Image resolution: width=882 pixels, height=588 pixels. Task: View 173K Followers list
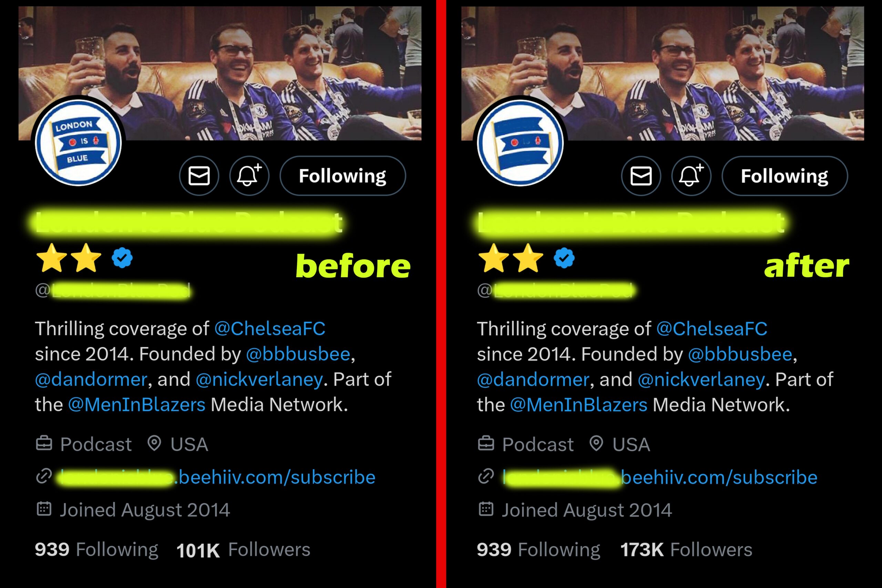tap(686, 550)
